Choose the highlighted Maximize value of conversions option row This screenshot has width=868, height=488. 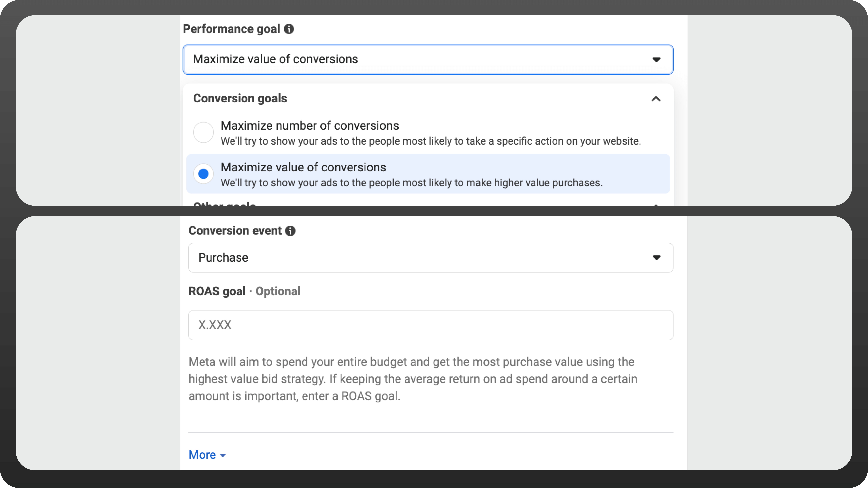click(428, 174)
